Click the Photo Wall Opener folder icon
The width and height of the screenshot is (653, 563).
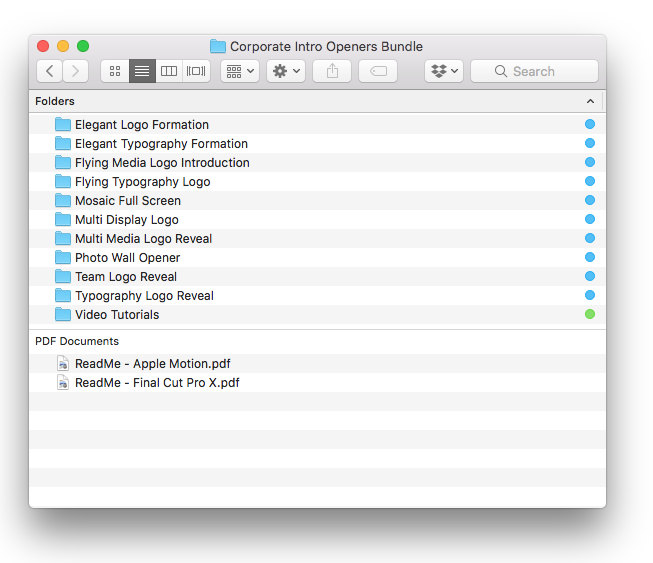click(63, 257)
